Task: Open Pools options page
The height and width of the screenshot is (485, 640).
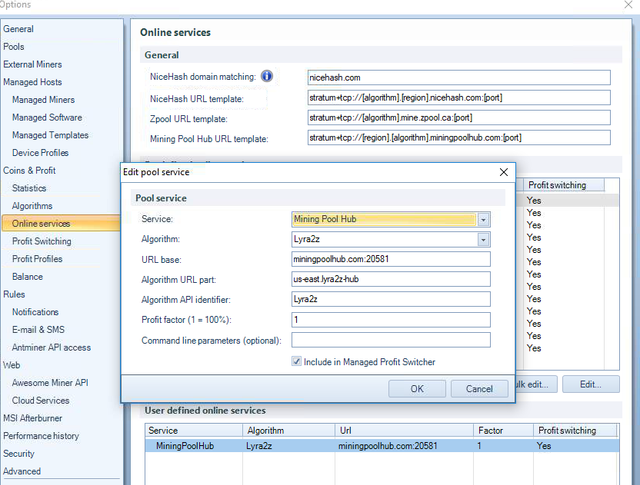Action: point(14,47)
